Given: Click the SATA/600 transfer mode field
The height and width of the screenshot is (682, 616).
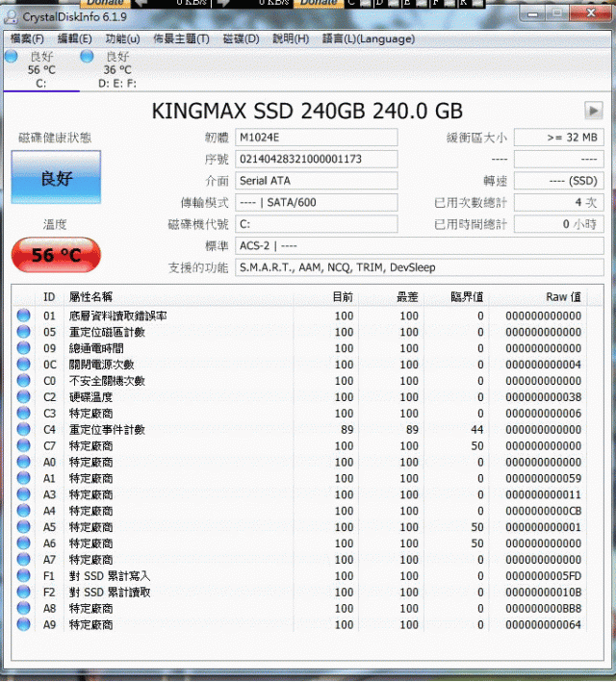Looking at the screenshot, I should pyautogui.click(x=317, y=203).
